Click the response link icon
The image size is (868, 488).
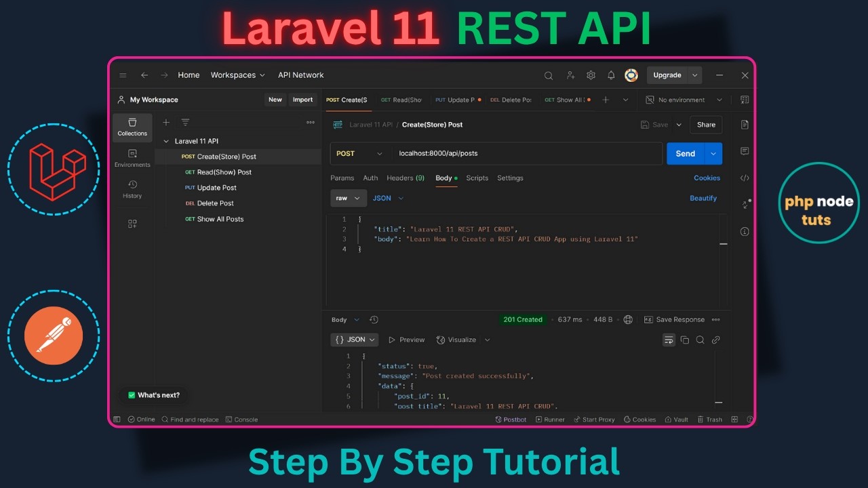[x=715, y=340]
